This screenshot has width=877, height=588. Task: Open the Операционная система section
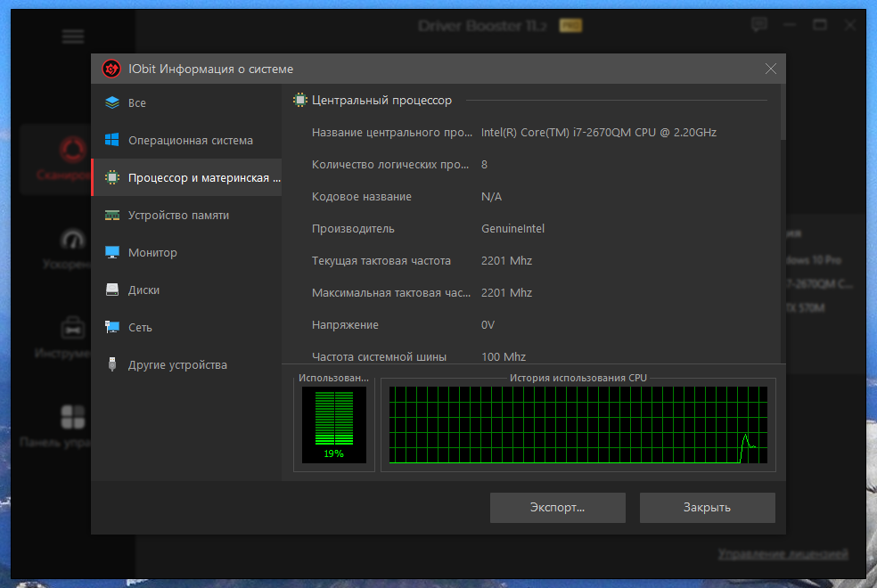pos(186,140)
